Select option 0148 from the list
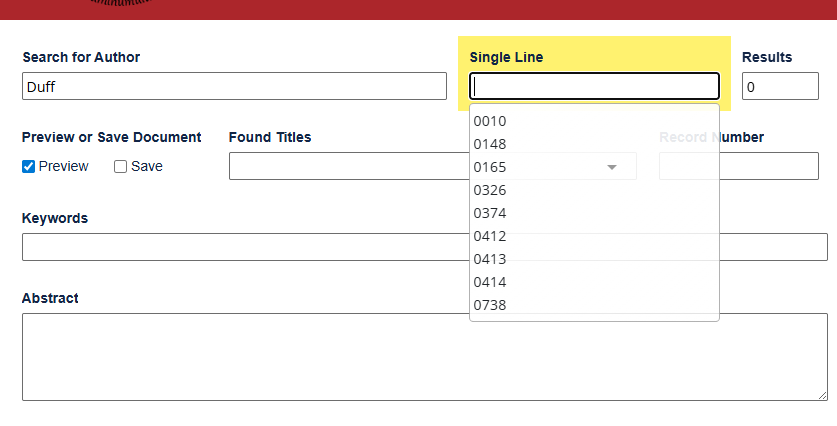 point(490,144)
